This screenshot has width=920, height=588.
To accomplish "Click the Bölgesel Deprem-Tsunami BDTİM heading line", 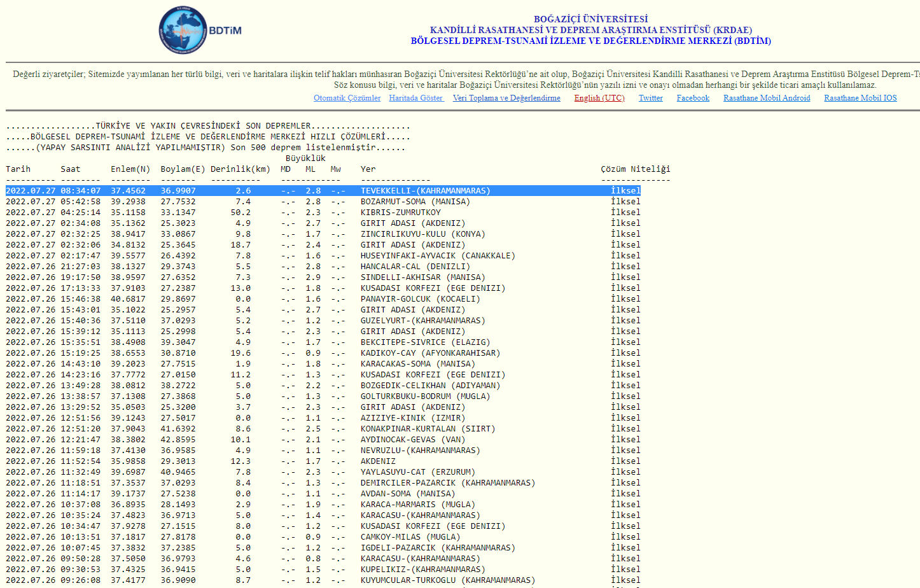I will tap(591, 41).
